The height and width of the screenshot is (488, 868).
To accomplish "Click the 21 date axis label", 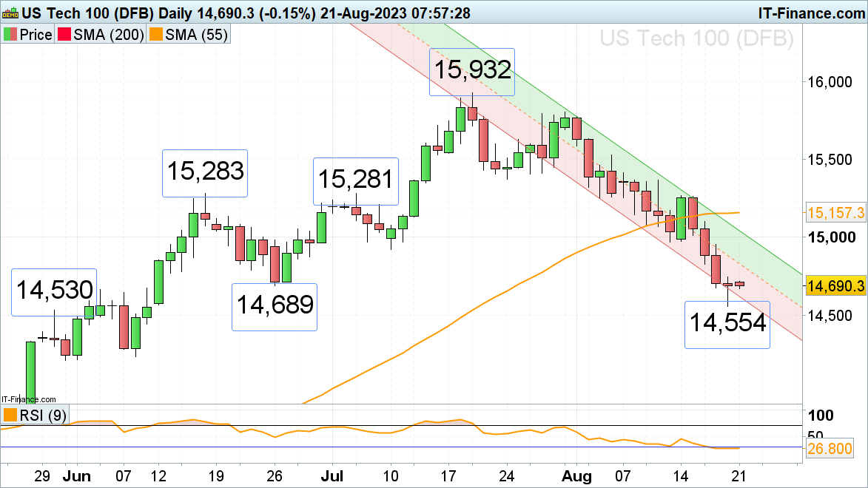I will tap(739, 476).
